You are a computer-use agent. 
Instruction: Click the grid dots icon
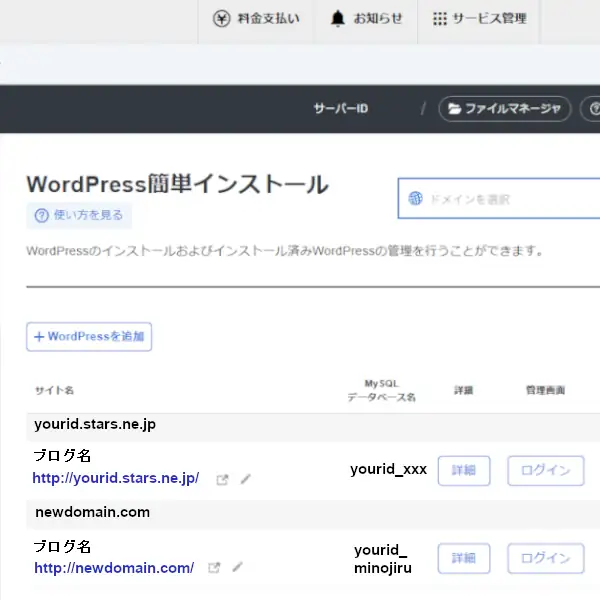click(x=440, y=18)
